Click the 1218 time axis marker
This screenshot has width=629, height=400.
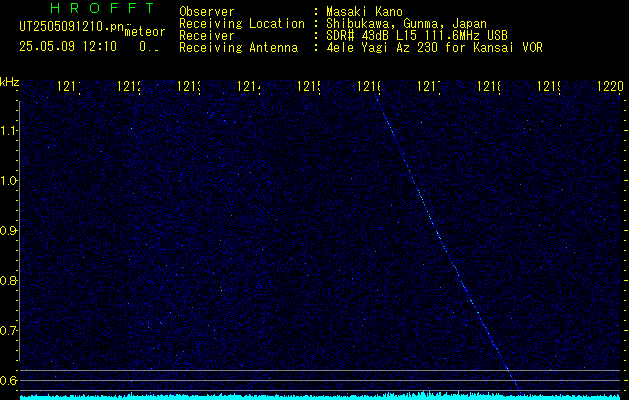[x=488, y=86]
